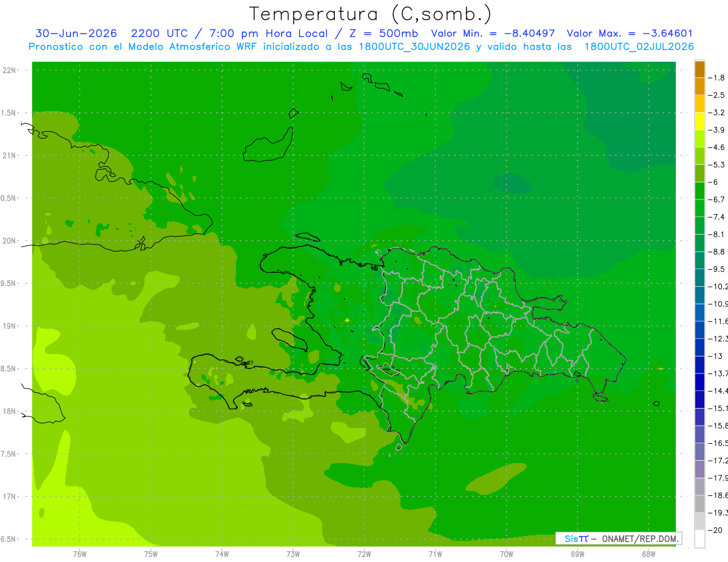
Task: Click the "ONAMET/REP.DOM." credit label
Action: [x=639, y=538]
